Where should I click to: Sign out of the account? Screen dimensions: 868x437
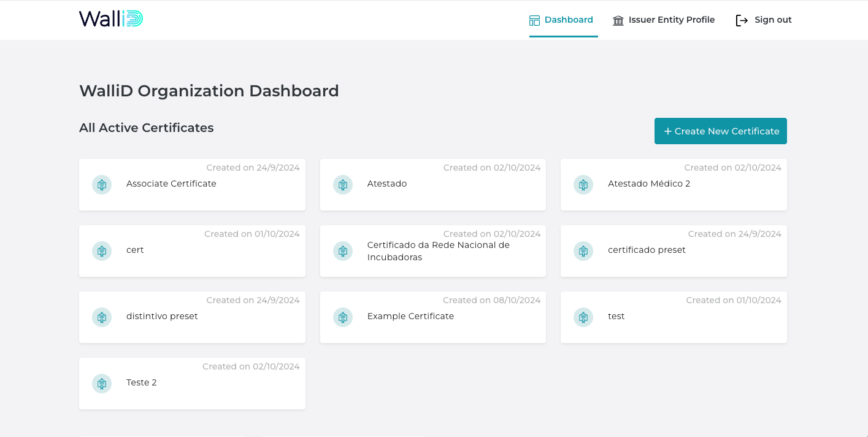tap(772, 20)
